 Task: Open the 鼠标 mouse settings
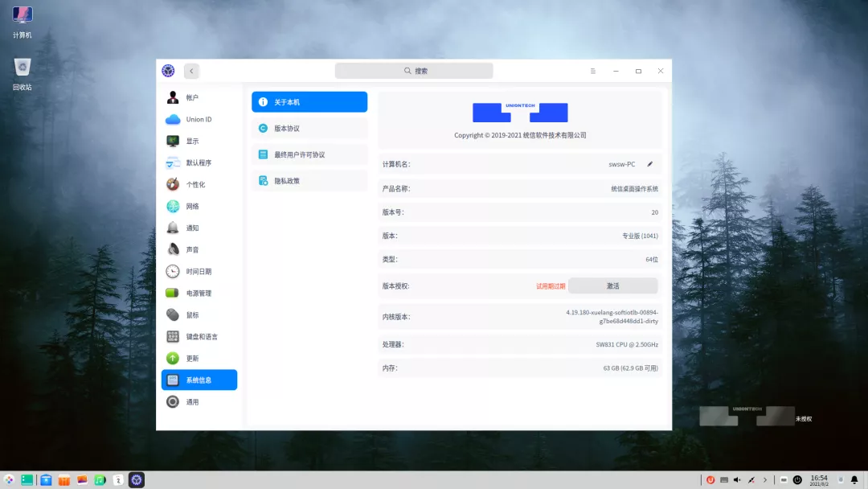click(199, 314)
